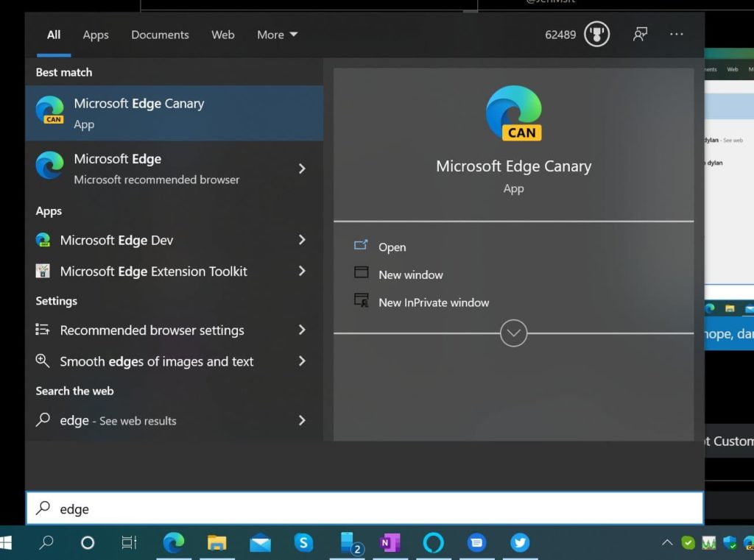The image size is (754, 560).
Task: Click Open for Microsoft Edge Canary
Action: (x=392, y=247)
